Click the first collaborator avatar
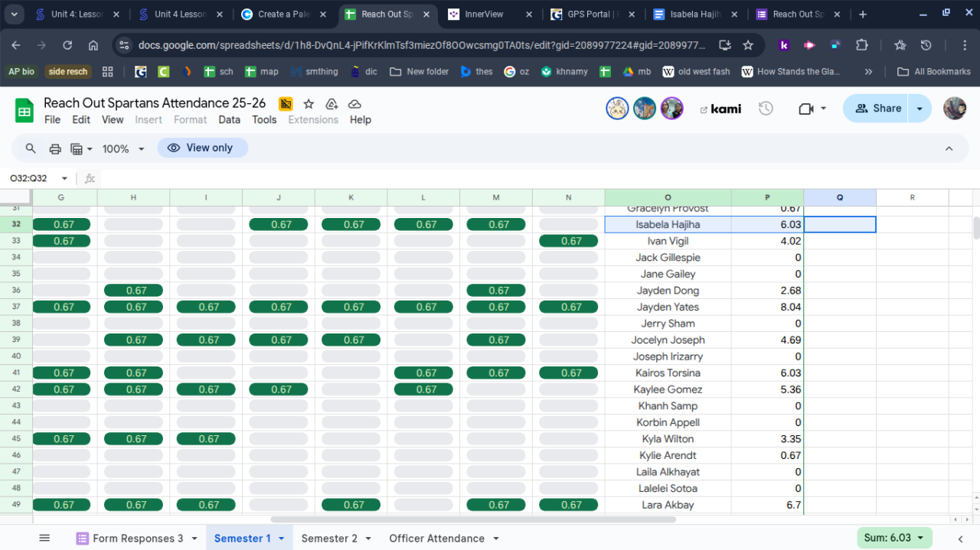Viewport: 980px width, 550px height. [x=617, y=109]
